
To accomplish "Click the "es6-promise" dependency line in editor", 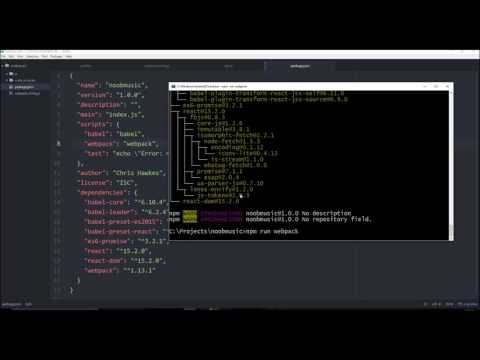I will pyautogui.click(x=126, y=241).
